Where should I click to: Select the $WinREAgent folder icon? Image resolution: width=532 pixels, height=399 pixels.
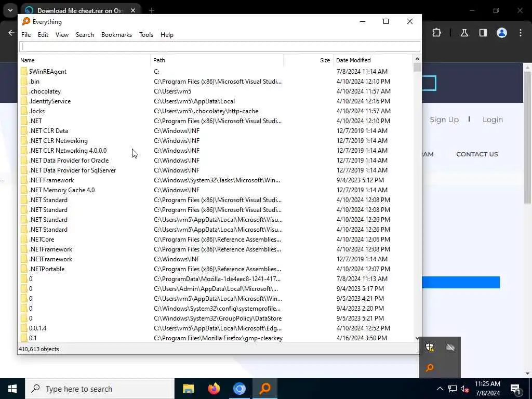click(x=24, y=71)
